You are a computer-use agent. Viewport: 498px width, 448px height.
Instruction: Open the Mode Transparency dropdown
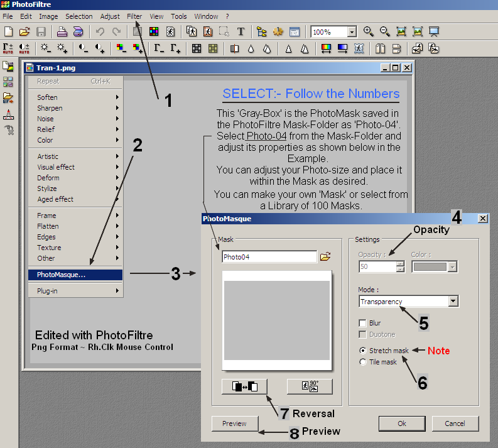(453, 301)
